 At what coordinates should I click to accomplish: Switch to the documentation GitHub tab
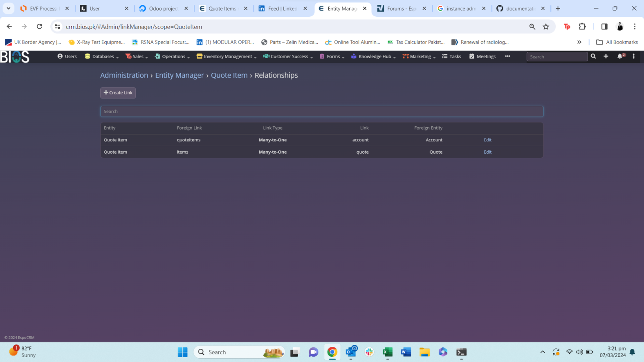pyautogui.click(x=521, y=9)
